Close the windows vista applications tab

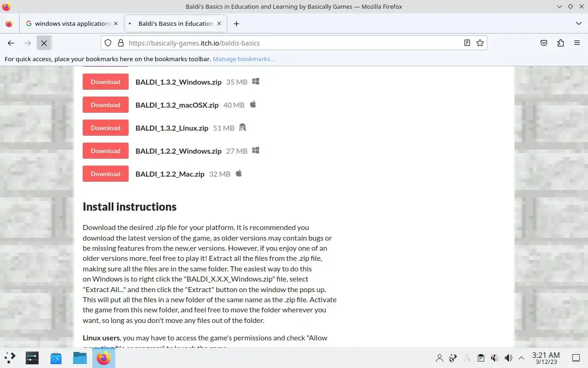click(x=115, y=23)
